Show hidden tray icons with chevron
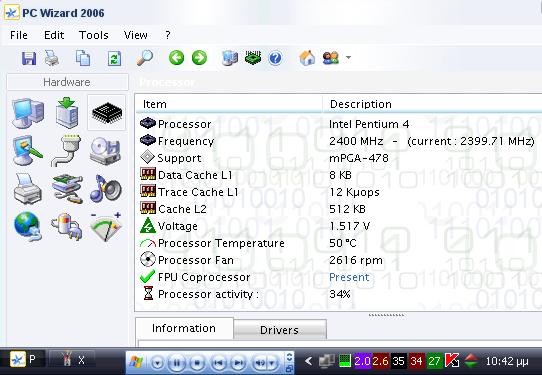The width and height of the screenshot is (542, 375). pyautogui.click(x=309, y=362)
